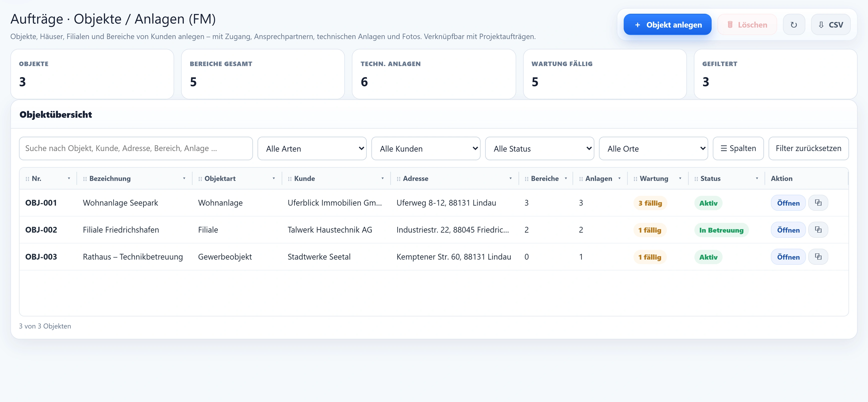868x402 pixels.
Task: Open the Adresse column sort arrow
Action: click(x=510, y=179)
